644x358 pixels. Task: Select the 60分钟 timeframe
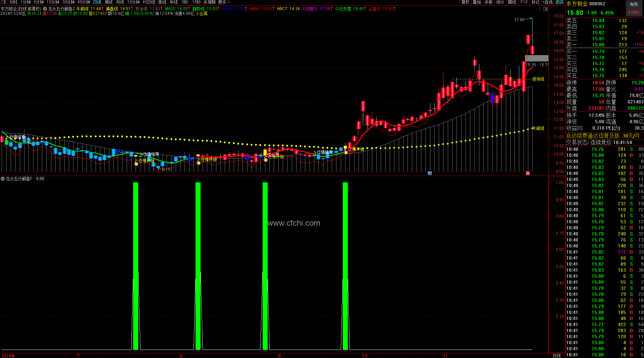pyautogui.click(x=84, y=2)
